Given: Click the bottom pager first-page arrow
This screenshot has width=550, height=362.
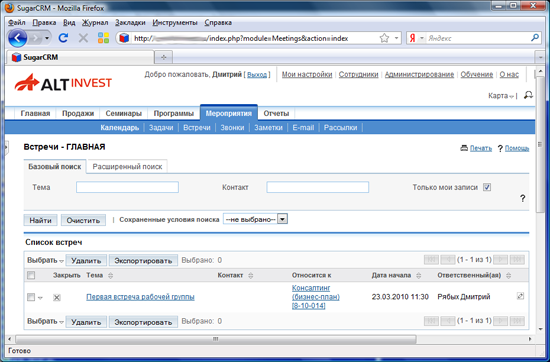Looking at the screenshot, I should 431,321.
